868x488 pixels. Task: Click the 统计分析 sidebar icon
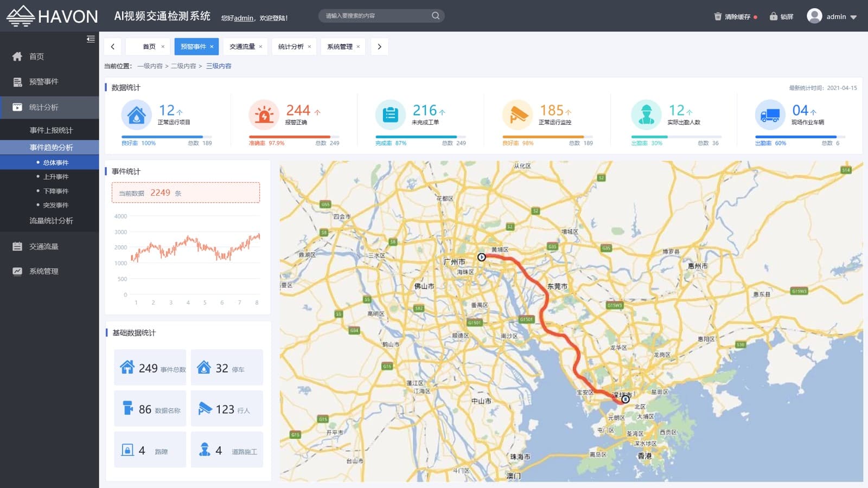point(17,107)
